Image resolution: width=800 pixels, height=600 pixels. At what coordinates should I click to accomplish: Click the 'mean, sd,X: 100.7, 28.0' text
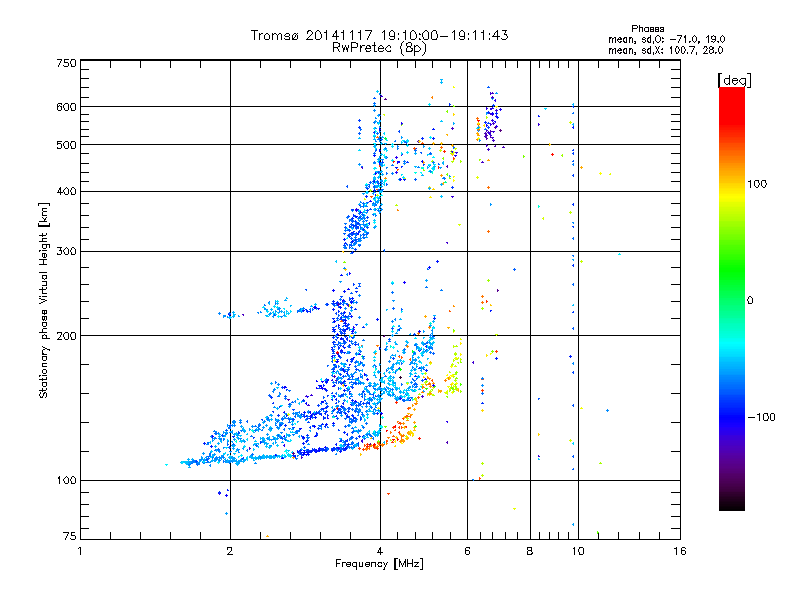point(665,50)
